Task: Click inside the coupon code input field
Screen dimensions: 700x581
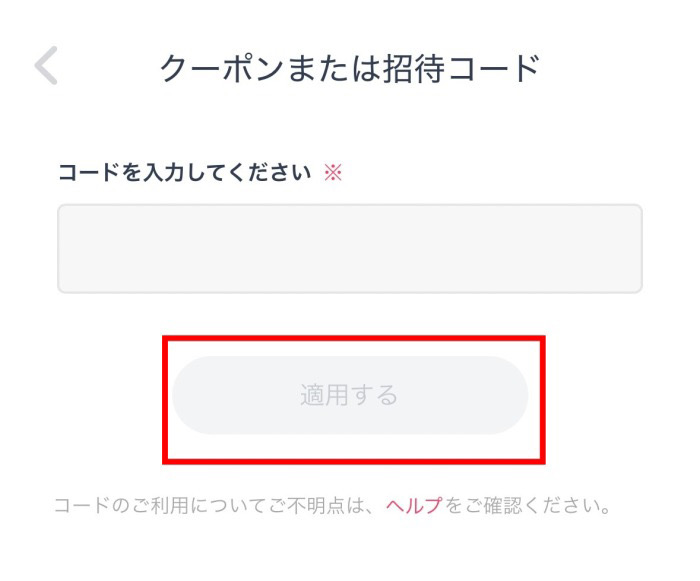Action: (x=349, y=249)
